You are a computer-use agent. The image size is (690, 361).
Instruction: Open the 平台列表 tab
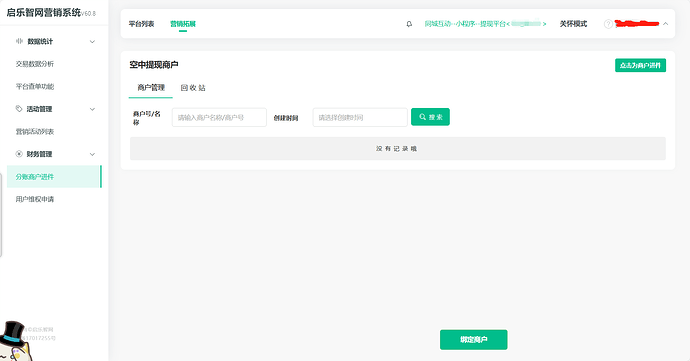pos(141,24)
